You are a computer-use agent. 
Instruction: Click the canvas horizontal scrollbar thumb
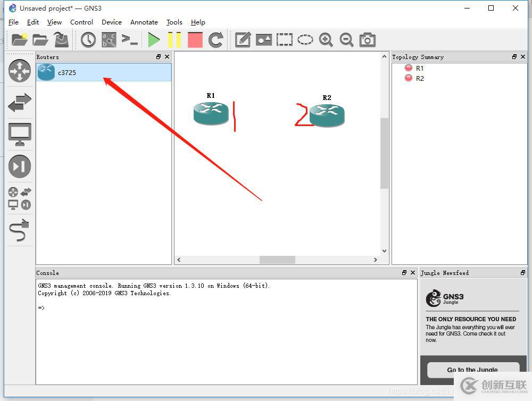[x=277, y=260]
